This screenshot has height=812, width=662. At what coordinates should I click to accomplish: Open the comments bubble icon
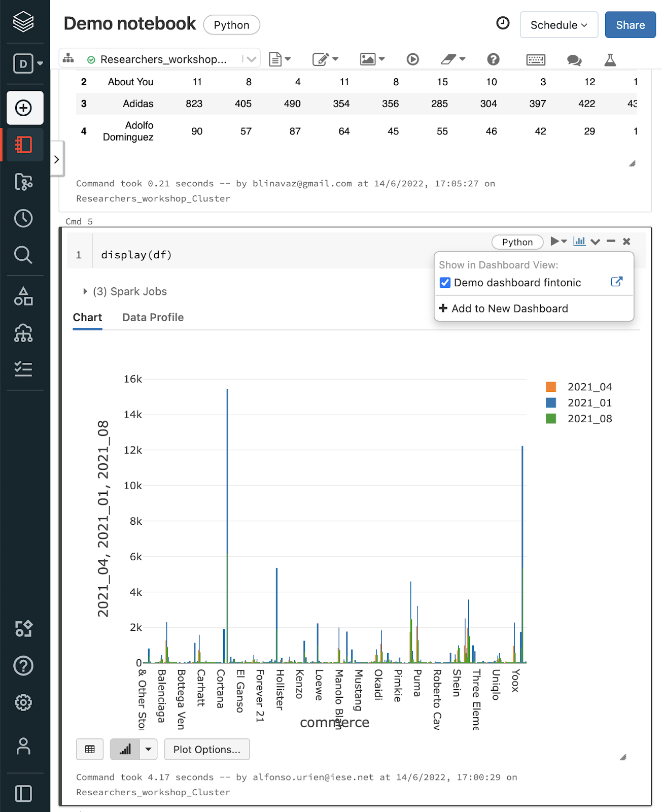click(574, 60)
